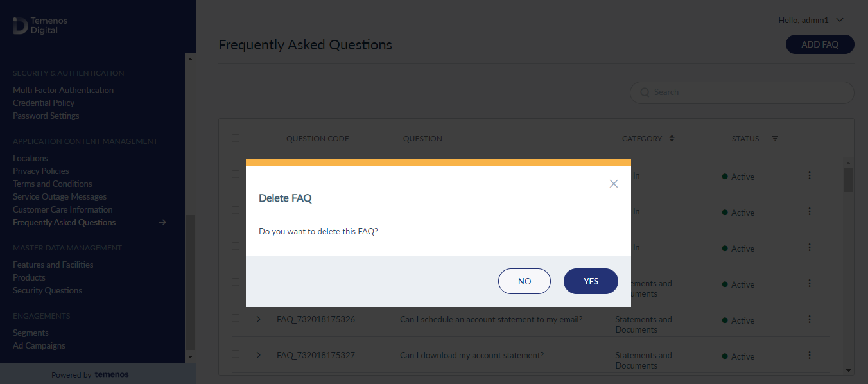Confirm deletion with the YES button
Viewport: 868px width, 384px height.
[x=591, y=281]
